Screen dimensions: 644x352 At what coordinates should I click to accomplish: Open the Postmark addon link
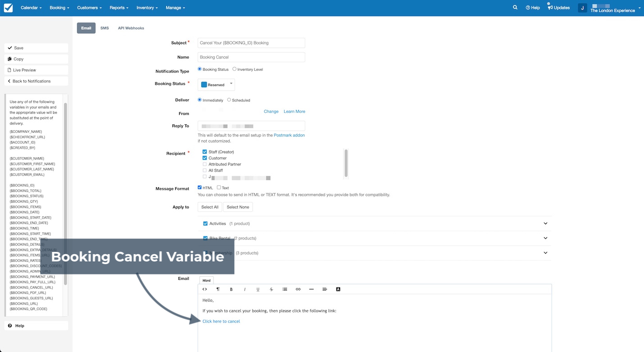point(289,135)
